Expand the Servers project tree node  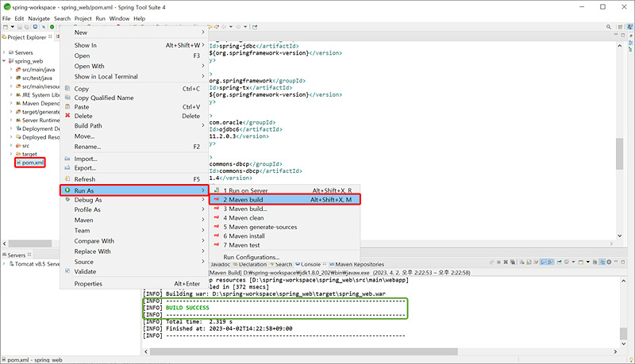point(4,52)
